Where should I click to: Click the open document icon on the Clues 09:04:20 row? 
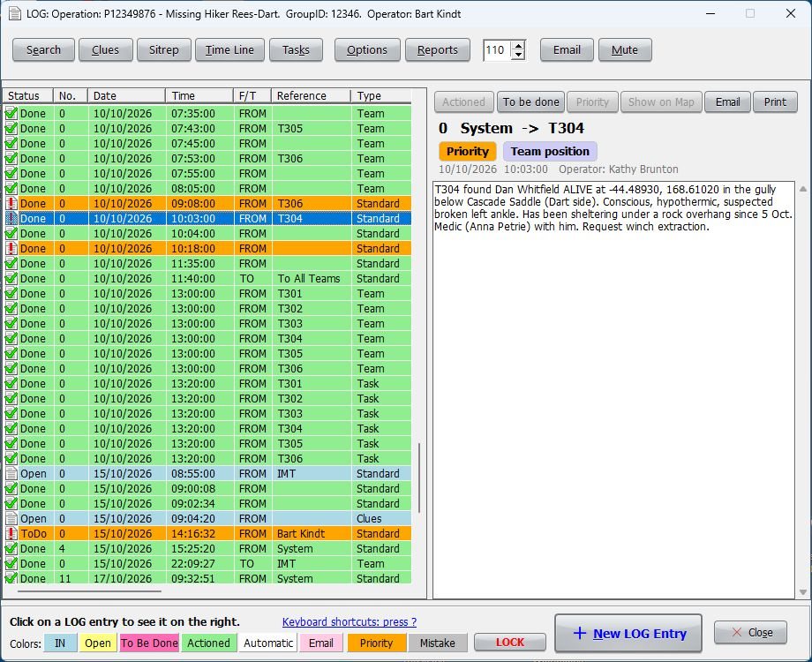[11, 518]
